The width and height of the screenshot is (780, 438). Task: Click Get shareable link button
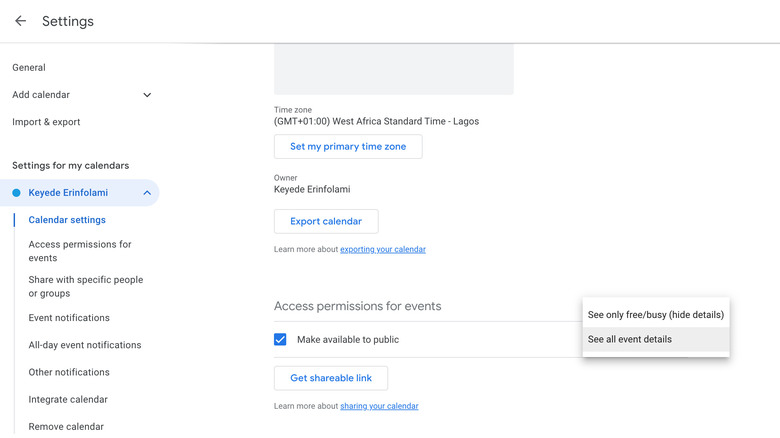331,378
